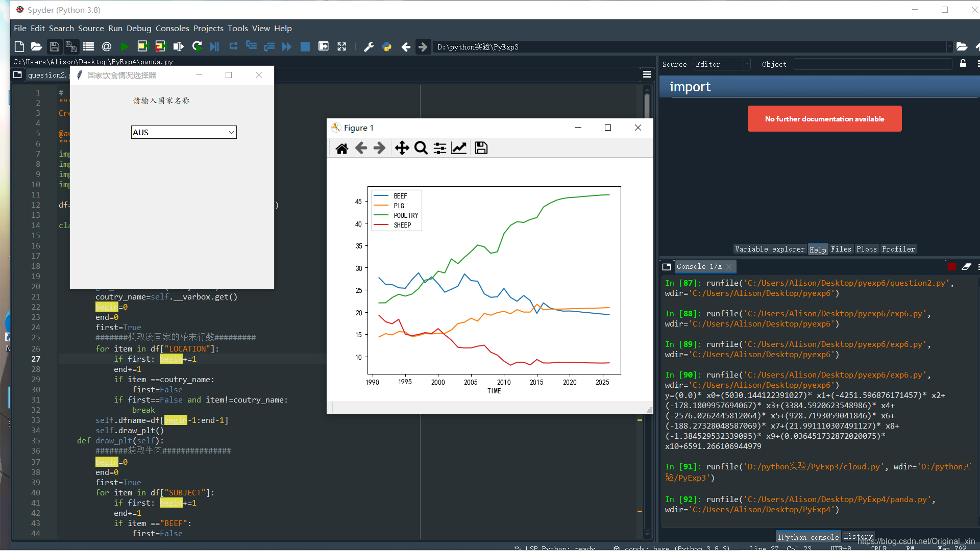This screenshot has height=551, width=980.
Task: Open file using folder icon in toolbar
Action: click(x=36, y=47)
